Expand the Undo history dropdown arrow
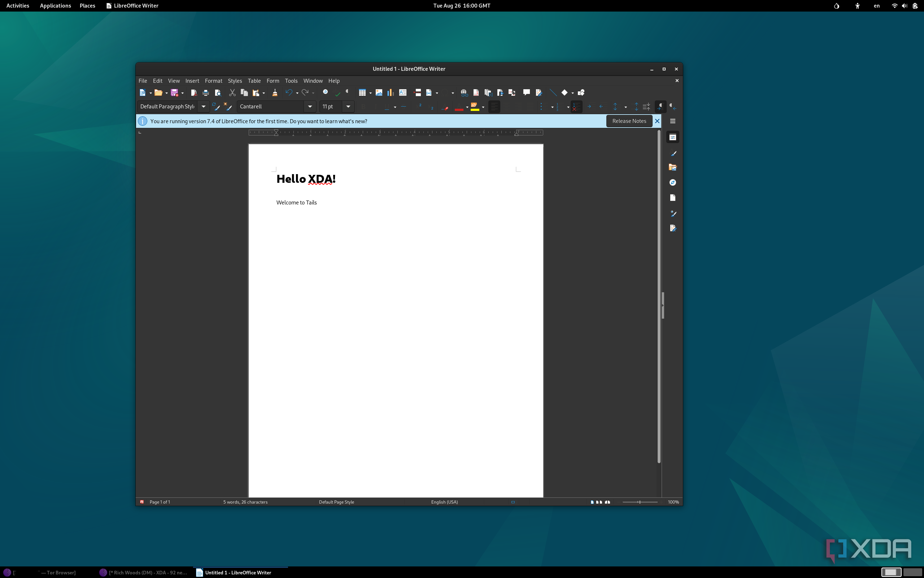924x578 pixels. click(297, 93)
